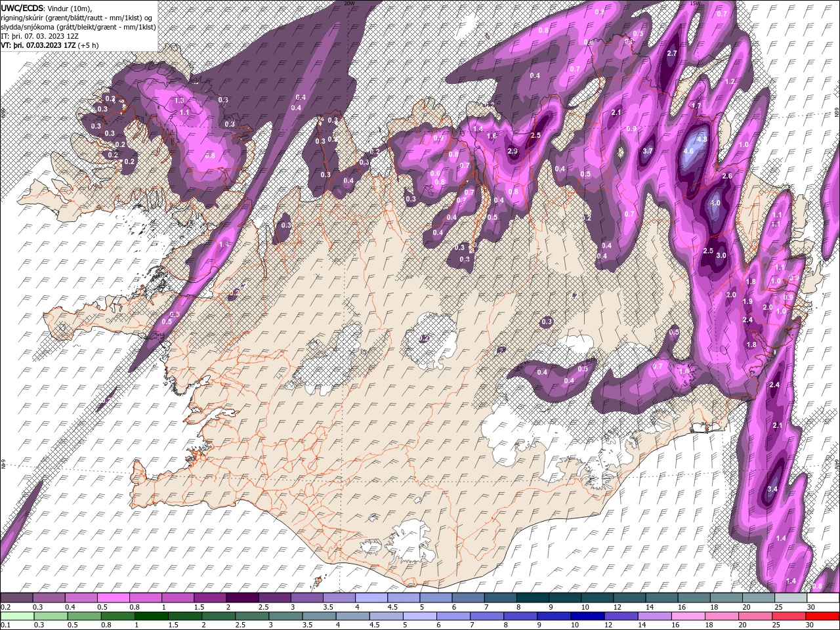Click snow legend swatch between 0.2 and 0.3
The width and height of the screenshot is (840, 630).
click(16, 598)
